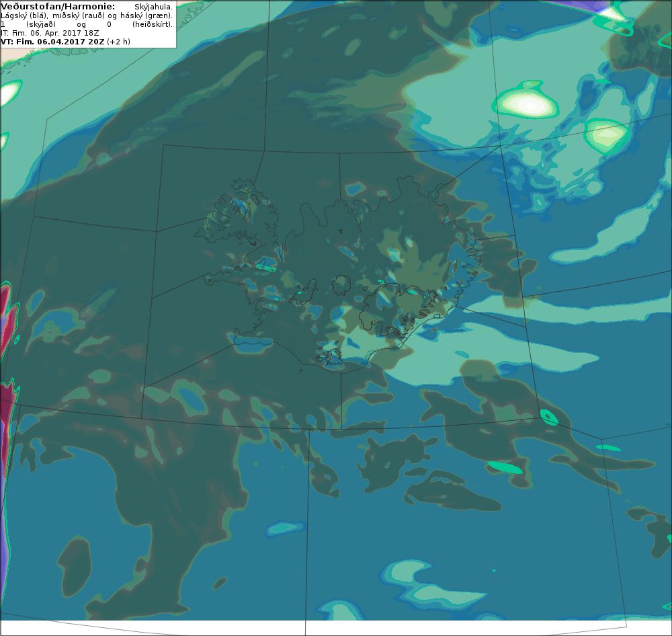The width and height of the screenshot is (672, 636).
Task: Click the '(heiðskírt).' legend word
Action: (x=153, y=24)
